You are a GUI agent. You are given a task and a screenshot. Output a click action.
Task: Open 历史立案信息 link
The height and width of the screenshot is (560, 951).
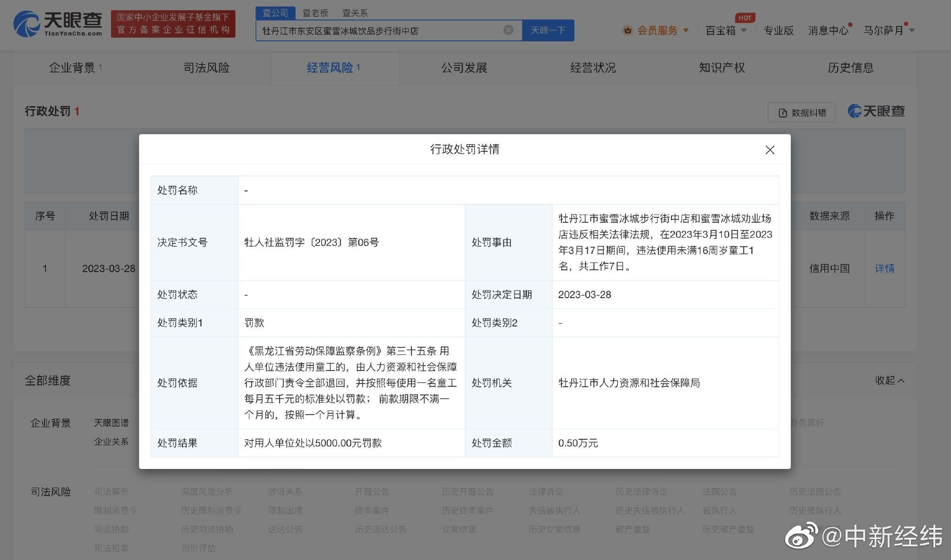coord(554,529)
